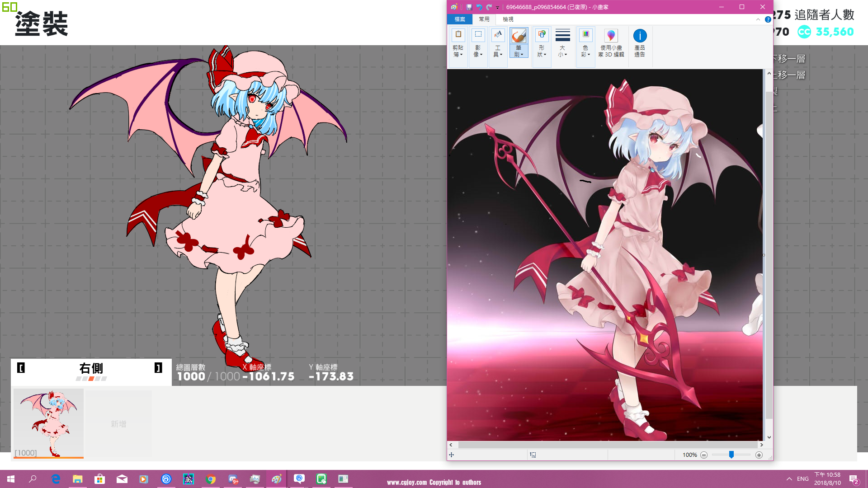868x488 pixels.
Task: Open the 筆刷 (Brushes) dropdown arrow
Action: point(519,51)
